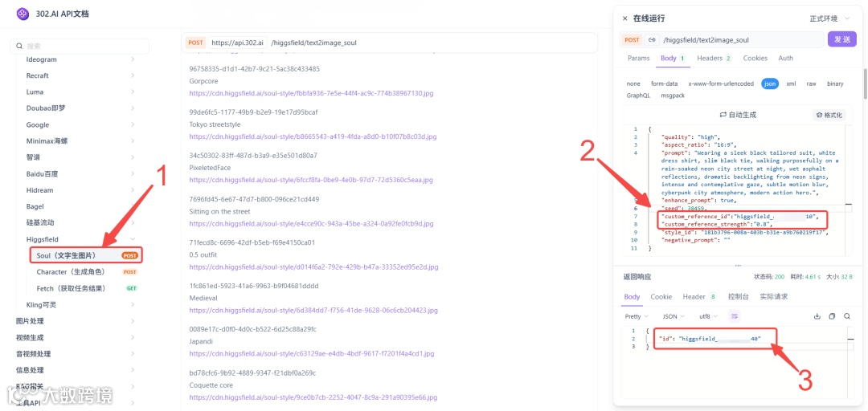Image resolution: width=868 pixels, height=411 pixels.
Task: Expand the Doubao即梦 sidebar group
Action: 79,108
